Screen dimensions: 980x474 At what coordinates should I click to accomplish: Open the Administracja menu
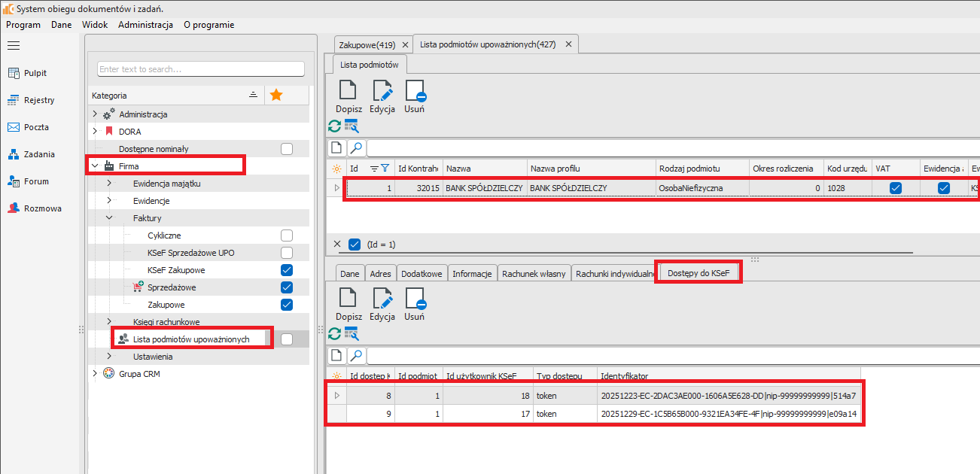pos(145,25)
